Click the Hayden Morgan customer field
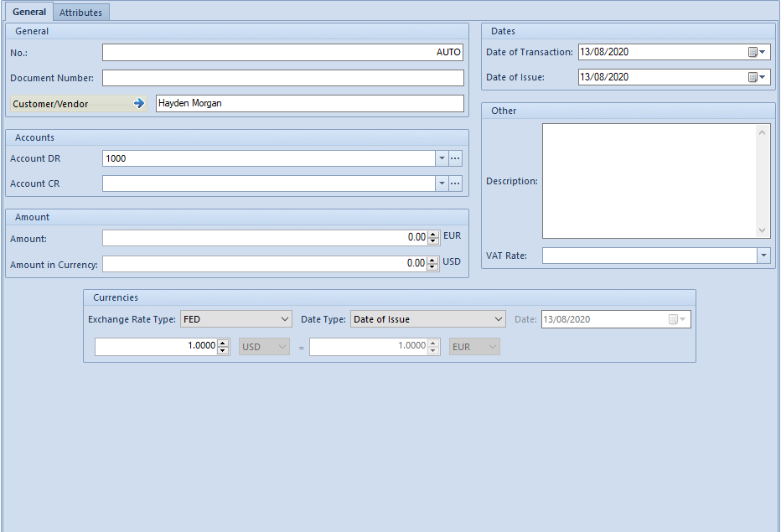Viewport: 781px width, 532px height. (x=310, y=103)
